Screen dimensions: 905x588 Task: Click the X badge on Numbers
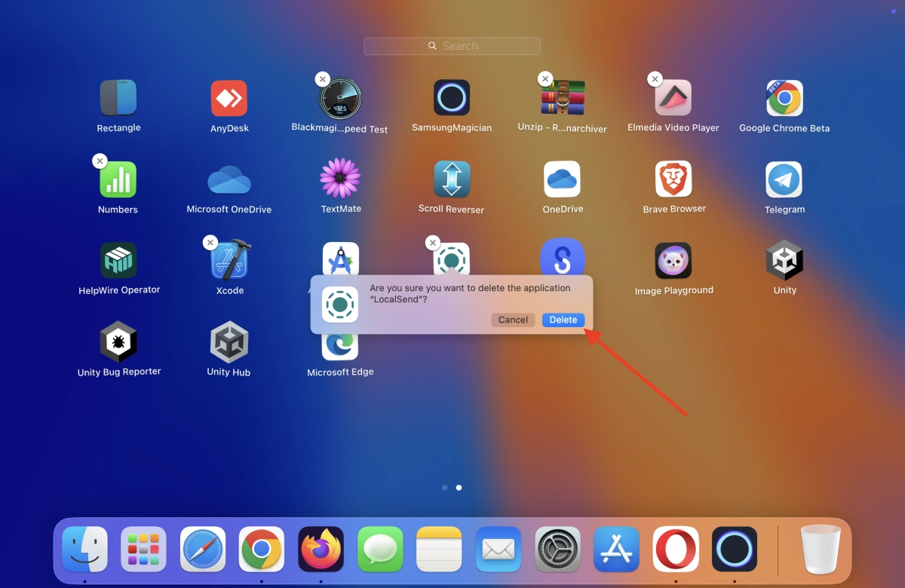100,161
